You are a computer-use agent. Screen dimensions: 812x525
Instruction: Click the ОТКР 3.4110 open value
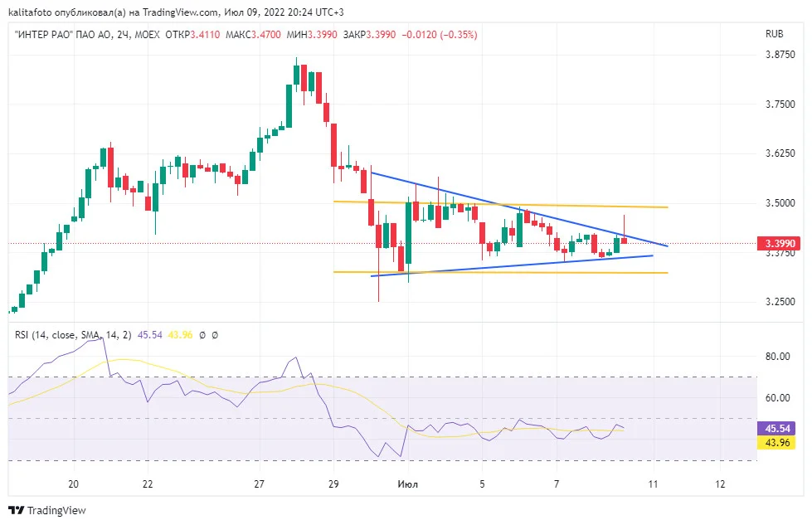pos(192,35)
